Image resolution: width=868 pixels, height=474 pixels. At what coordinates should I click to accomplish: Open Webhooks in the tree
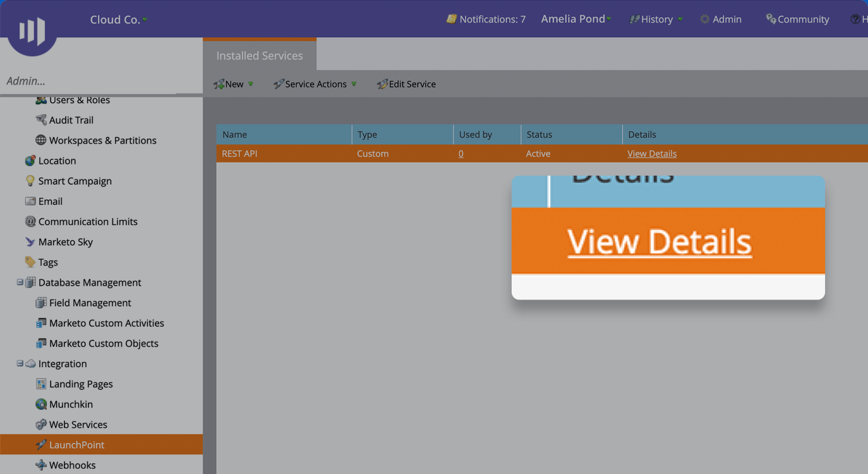click(73, 465)
